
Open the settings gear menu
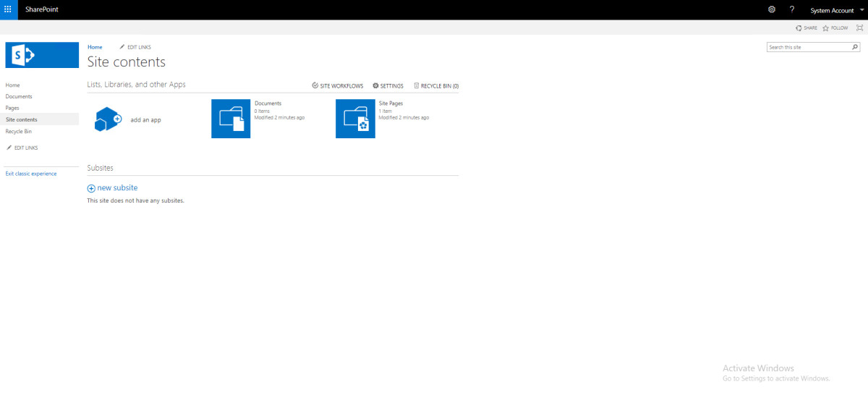[772, 9]
